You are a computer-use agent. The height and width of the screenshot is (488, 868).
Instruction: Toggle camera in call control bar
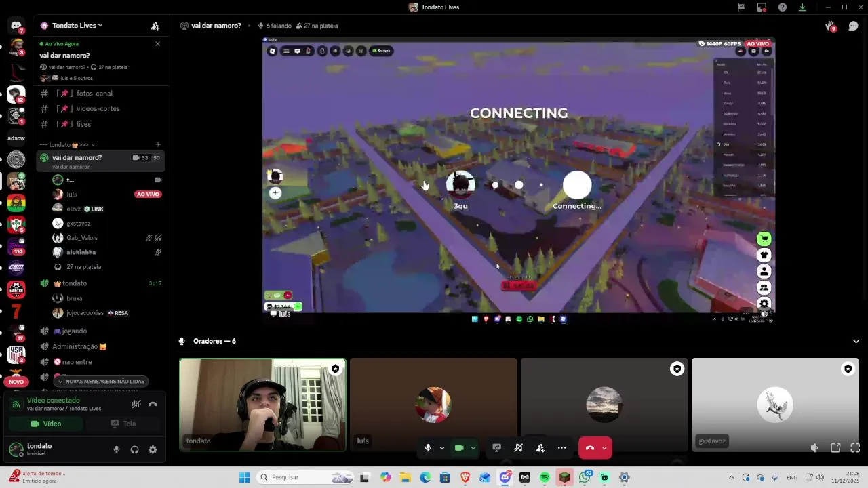click(459, 448)
